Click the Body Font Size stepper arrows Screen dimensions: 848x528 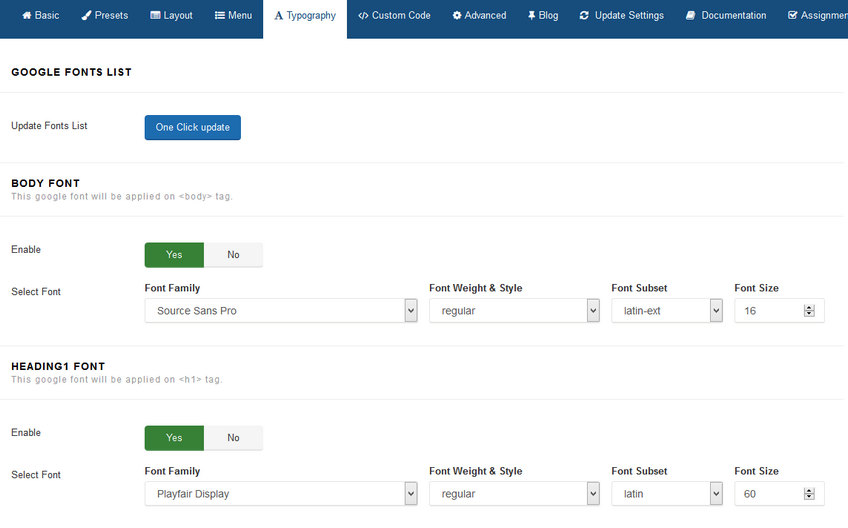click(x=809, y=311)
